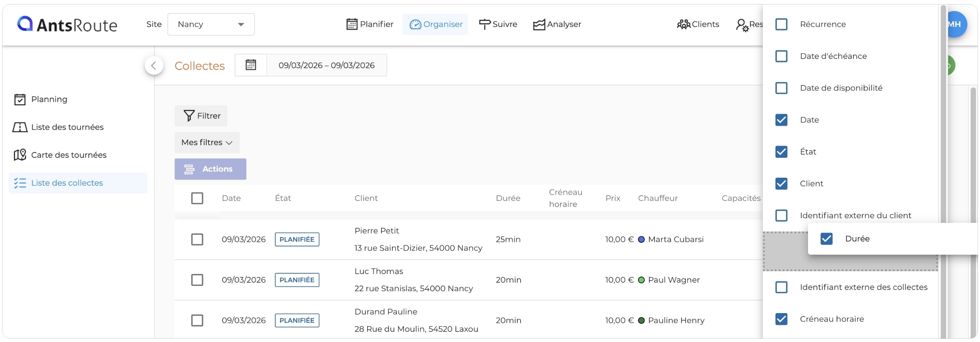980x342 pixels.
Task: Go to the Clients menu
Action: click(698, 24)
